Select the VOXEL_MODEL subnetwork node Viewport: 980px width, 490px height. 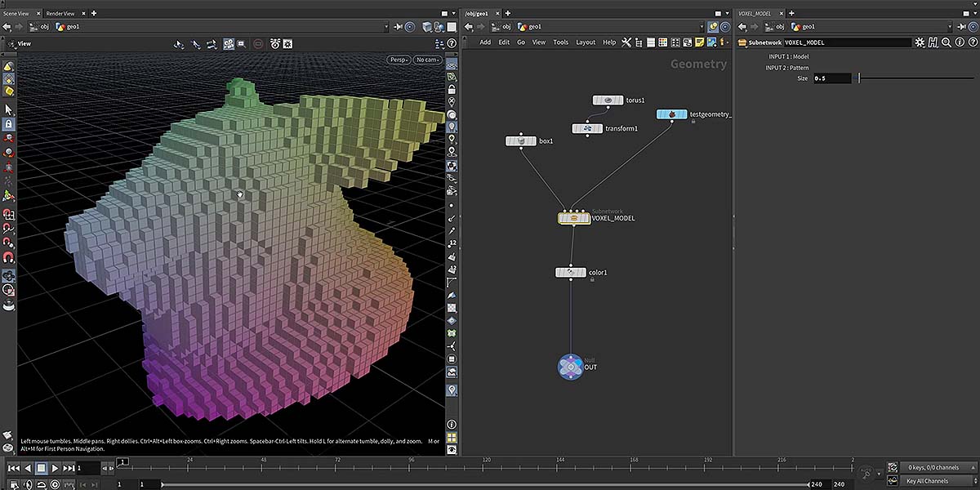tap(574, 218)
